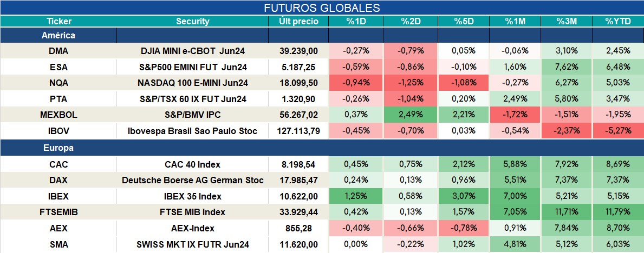Viewport: 644px width, 253px height.
Task: Select the Security column header
Action: click(x=193, y=22)
